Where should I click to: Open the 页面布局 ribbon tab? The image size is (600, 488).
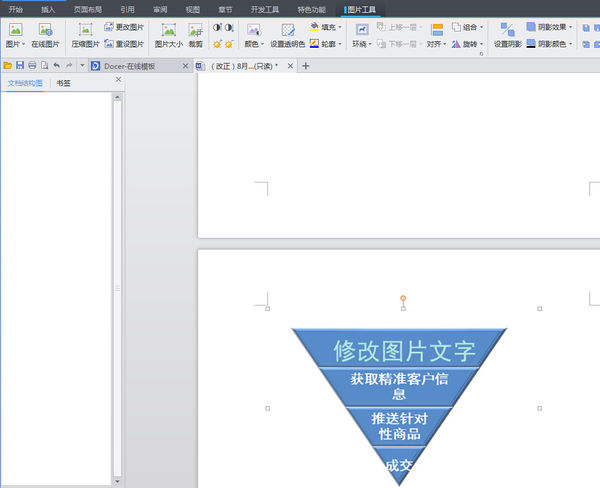tap(88, 10)
